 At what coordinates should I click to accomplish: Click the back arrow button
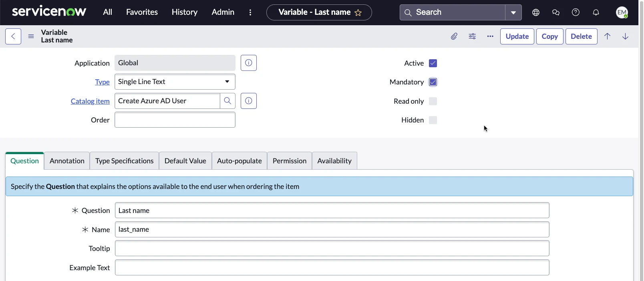tap(13, 36)
